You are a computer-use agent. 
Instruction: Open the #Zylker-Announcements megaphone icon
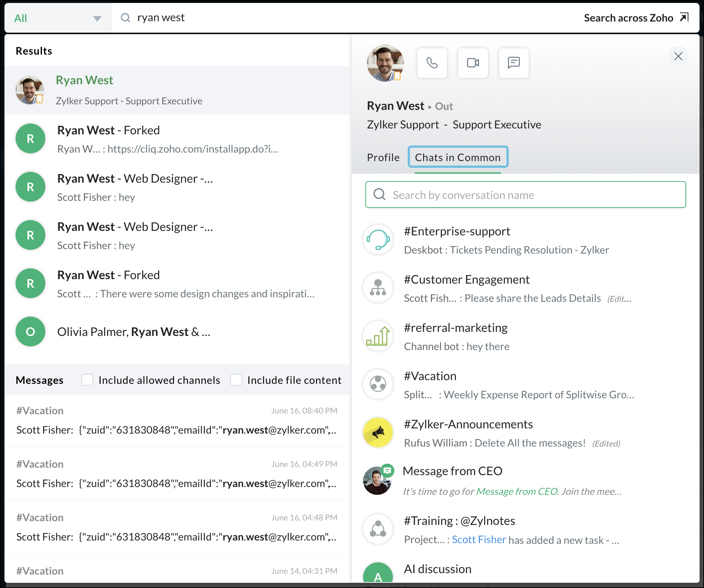coord(378,432)
